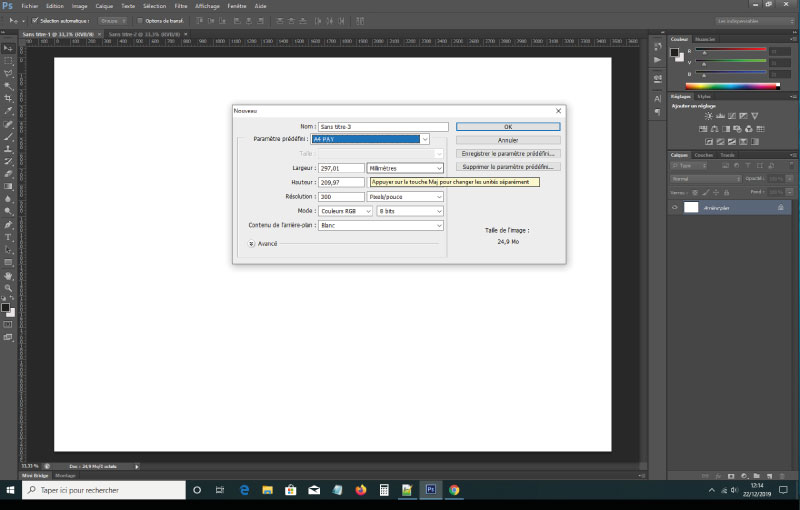Pick the Hand tool

click(x=8, y=275)
